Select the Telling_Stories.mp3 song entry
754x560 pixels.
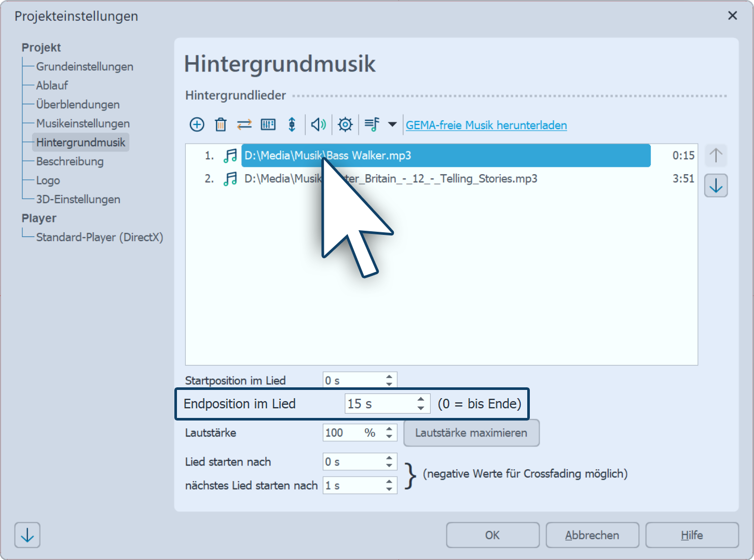441,179
